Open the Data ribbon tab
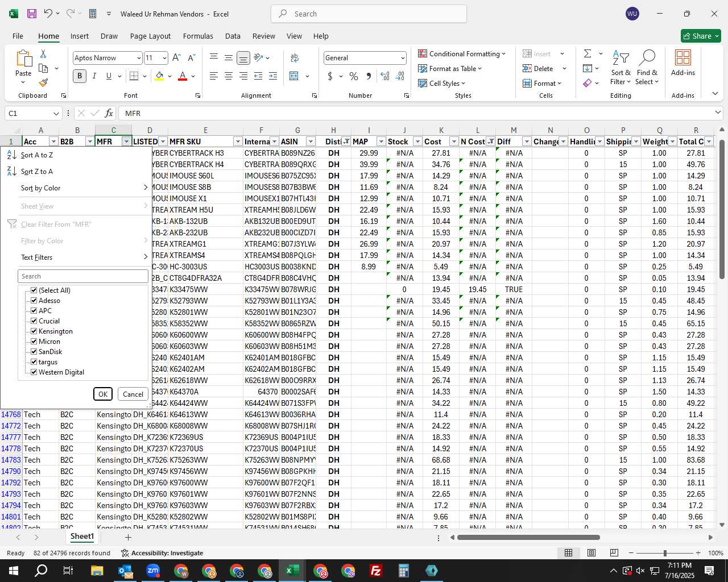Viewport: 728px width, 582px height. tap(233, 36)
